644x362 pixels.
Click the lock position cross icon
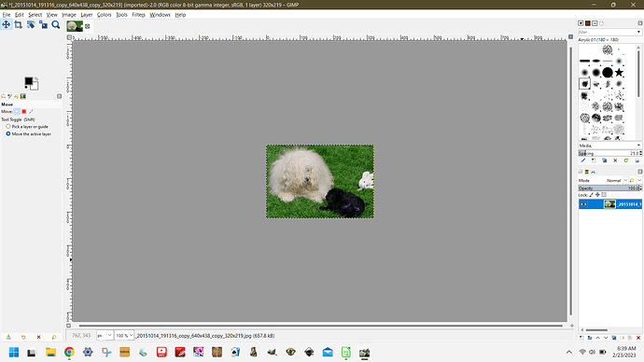597,195
